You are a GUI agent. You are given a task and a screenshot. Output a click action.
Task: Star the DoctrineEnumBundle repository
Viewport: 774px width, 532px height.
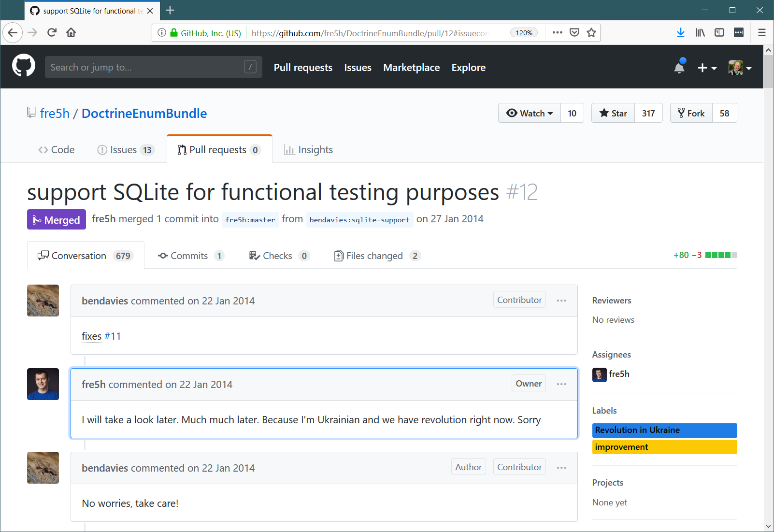(613, 113)
